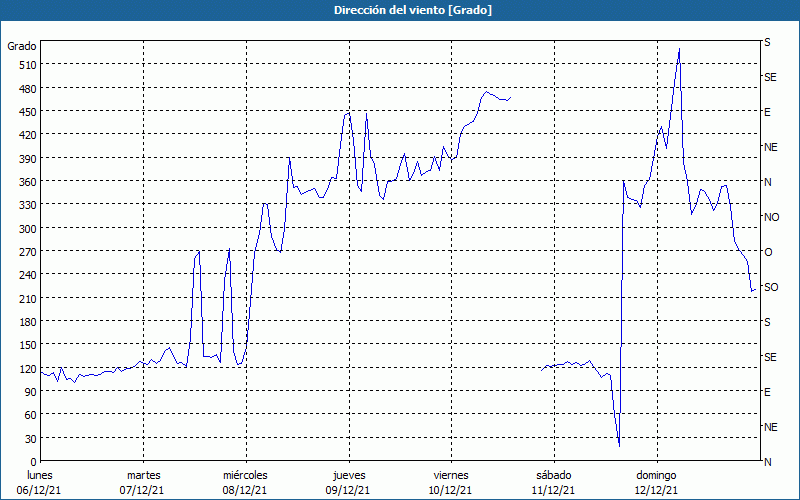Image resolution: width=800 pixels, height=500 pixels.
Task: Click the date 10/12/21
Action: (451, 490)
